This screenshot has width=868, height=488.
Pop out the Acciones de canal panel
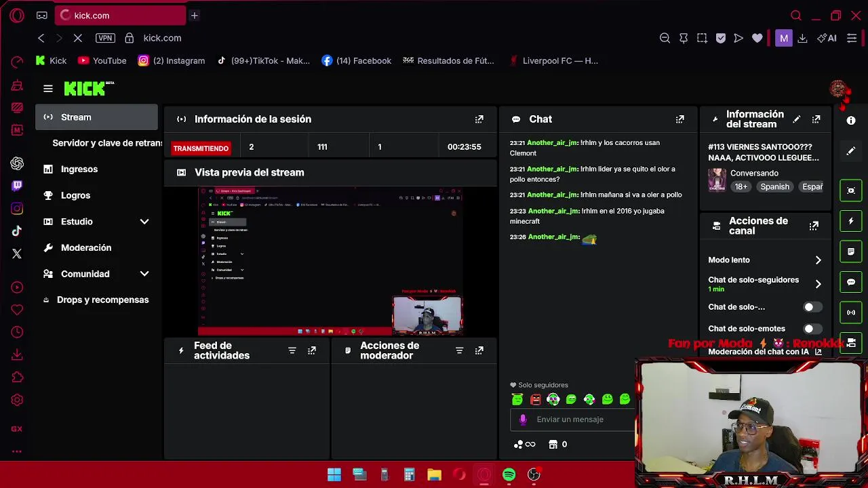pos(814,226)
